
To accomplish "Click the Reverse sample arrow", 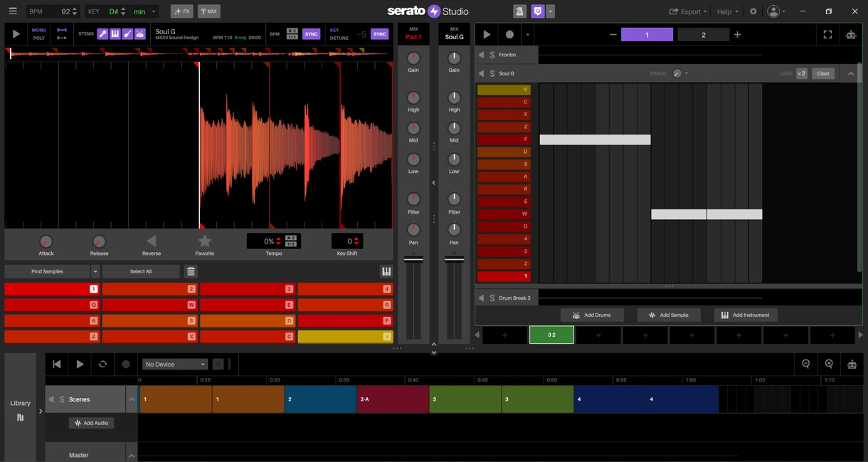I will point(151,241).
